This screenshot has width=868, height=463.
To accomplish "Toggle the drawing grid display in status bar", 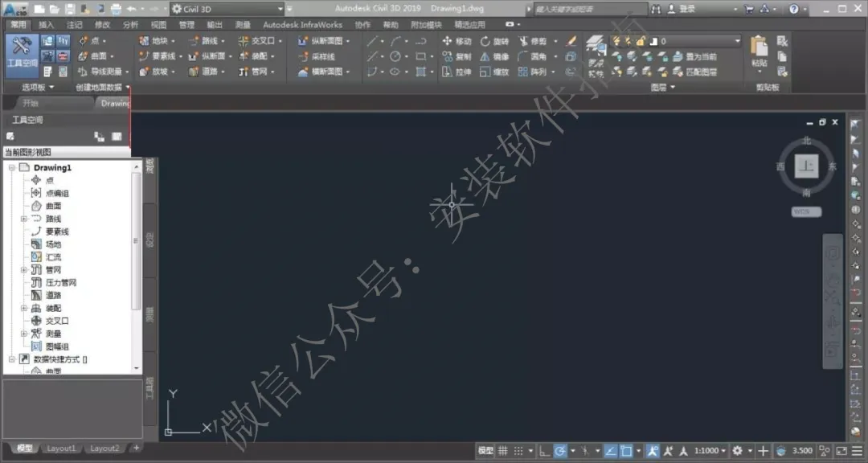I will point(502,451).
